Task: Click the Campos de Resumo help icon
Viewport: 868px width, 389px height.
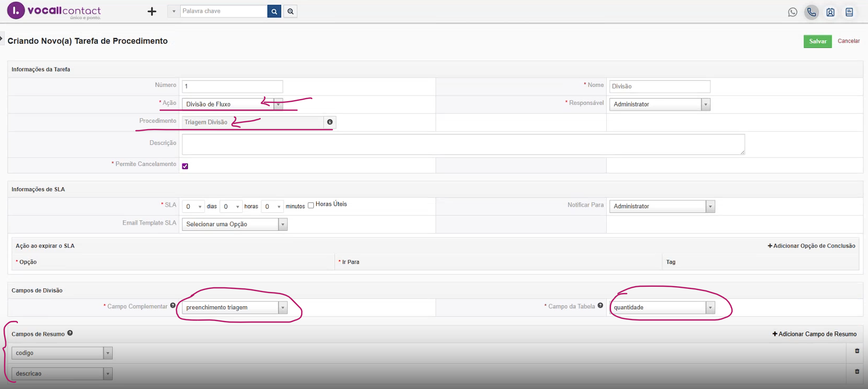Action: (70, 333)
